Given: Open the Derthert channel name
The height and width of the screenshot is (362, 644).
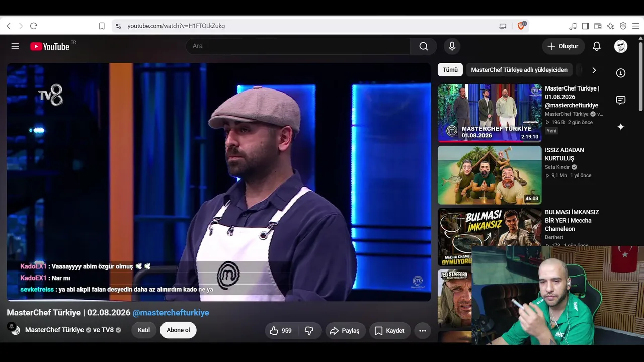Looking at the screenshot, I should (x=554, y=237).
